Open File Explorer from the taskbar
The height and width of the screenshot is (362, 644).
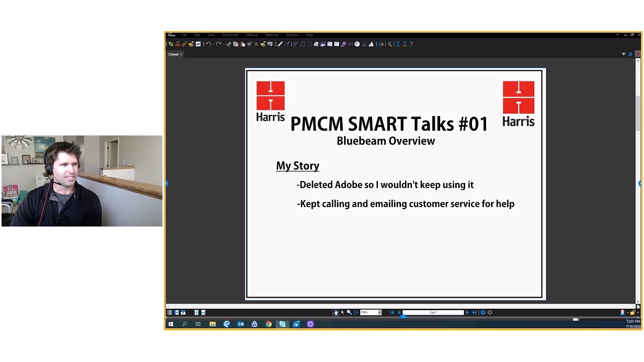click(x=212, y=324)
